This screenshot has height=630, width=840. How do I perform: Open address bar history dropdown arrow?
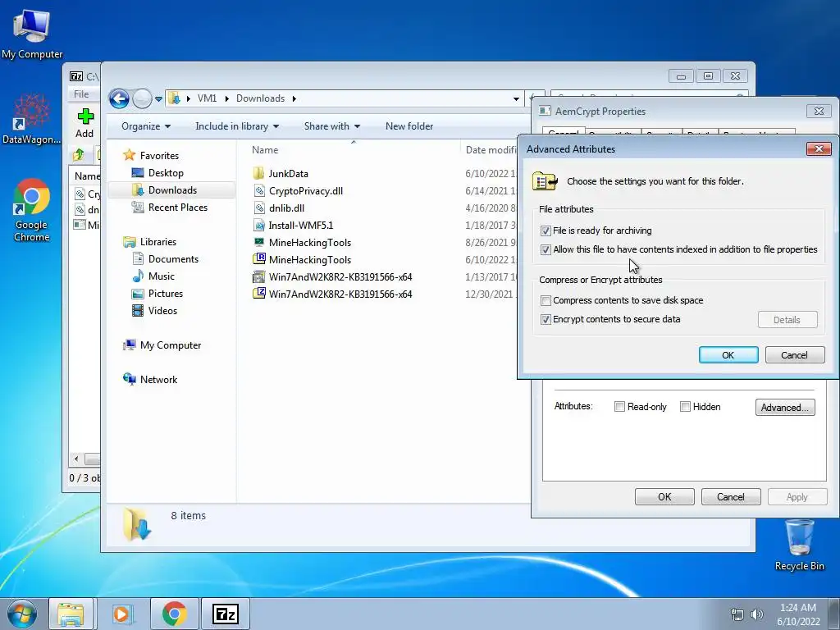click(x=516, y=98)
